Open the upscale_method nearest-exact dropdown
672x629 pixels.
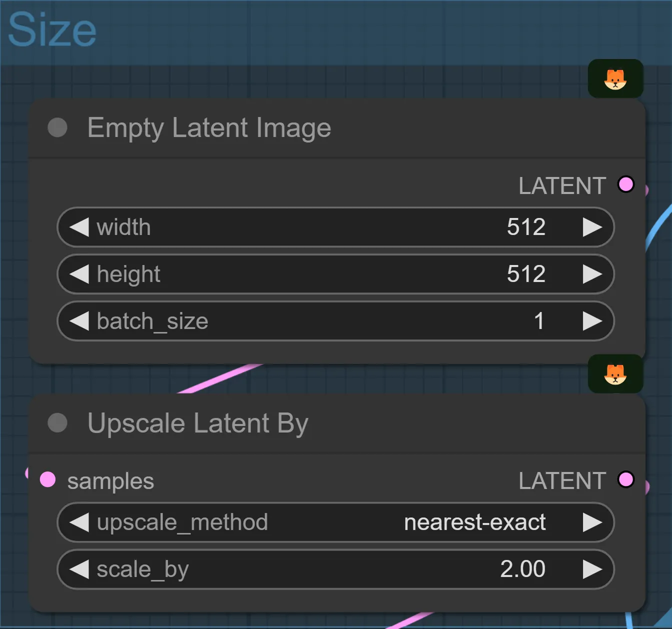474,522
